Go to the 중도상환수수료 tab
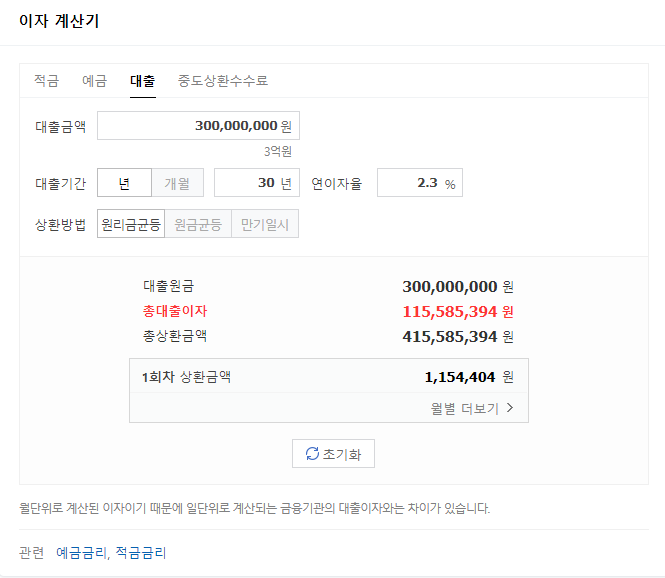Image resolution: width=665 pixels, height=578 pixels. click(223, 81)
